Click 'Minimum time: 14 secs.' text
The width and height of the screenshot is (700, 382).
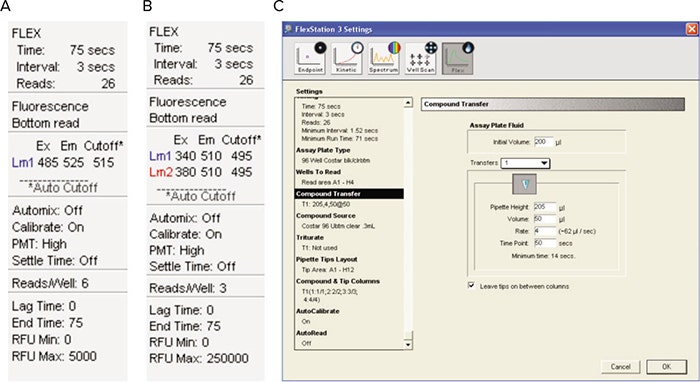543,256
